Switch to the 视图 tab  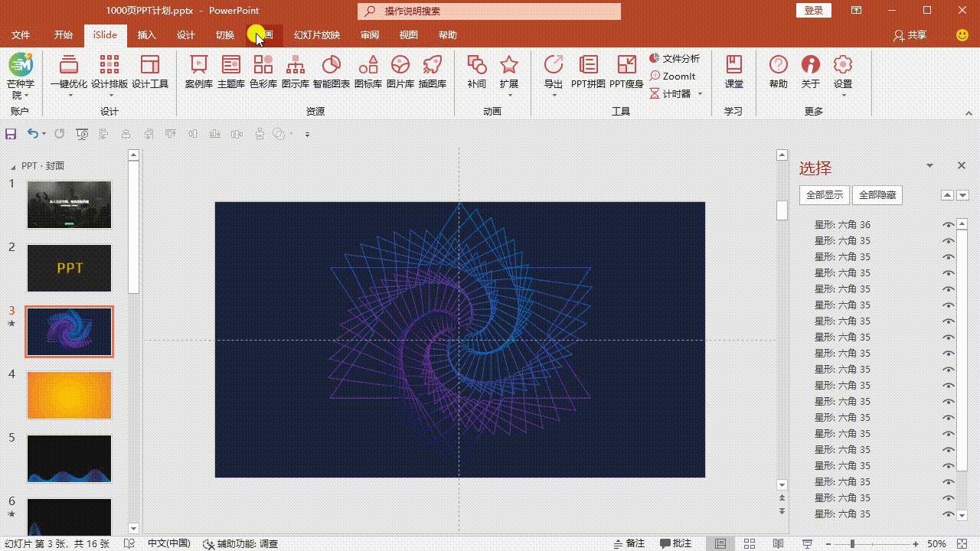(x=408, y=35)
